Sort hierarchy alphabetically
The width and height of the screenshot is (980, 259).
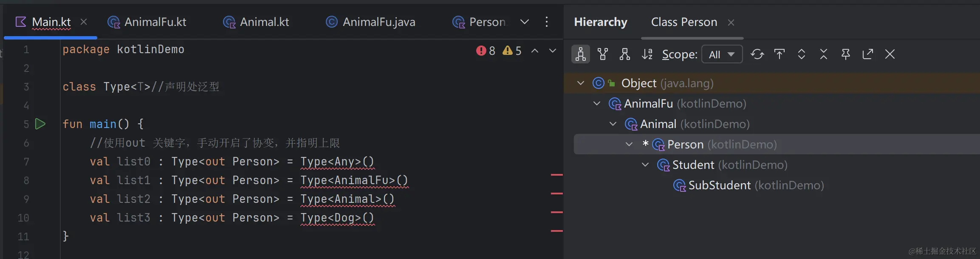[647, 54]
